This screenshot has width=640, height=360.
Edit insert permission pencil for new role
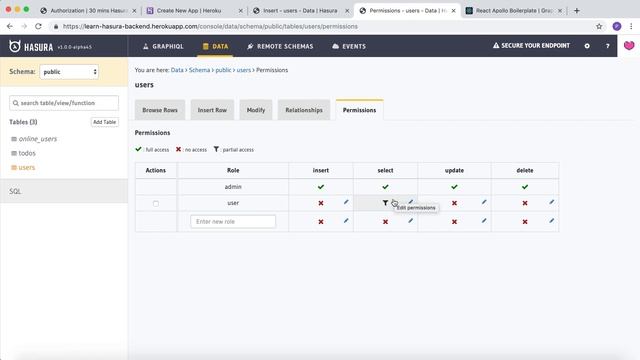click(x=346, y=221)
